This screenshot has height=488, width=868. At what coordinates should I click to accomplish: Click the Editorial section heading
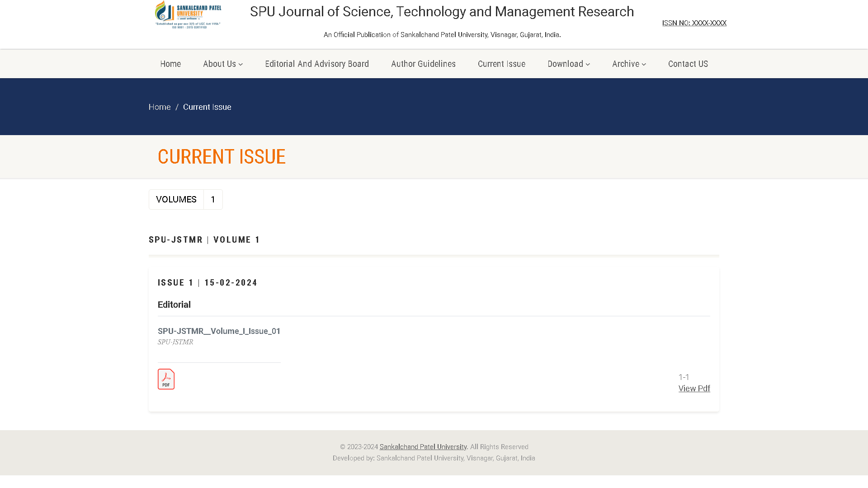[x=174, y=305]
